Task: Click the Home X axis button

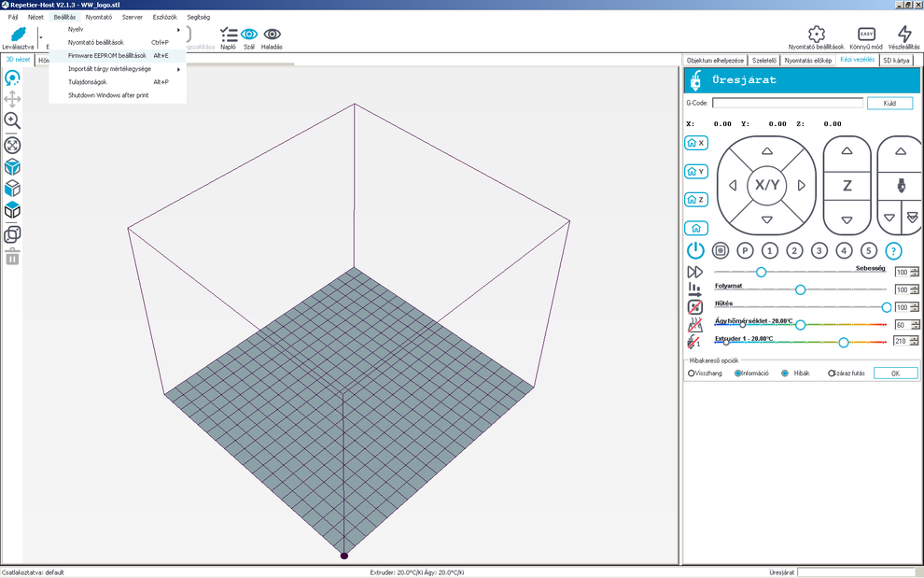Action: (x=695, y=143)
